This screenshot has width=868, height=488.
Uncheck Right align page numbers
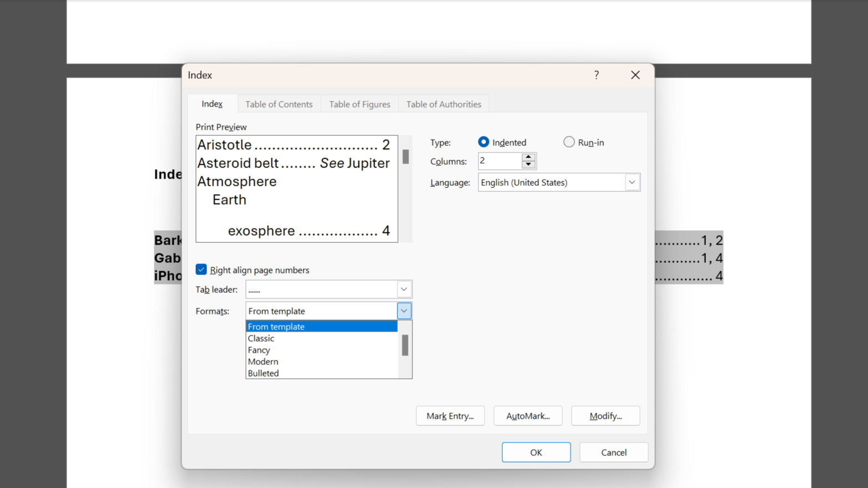201,270
